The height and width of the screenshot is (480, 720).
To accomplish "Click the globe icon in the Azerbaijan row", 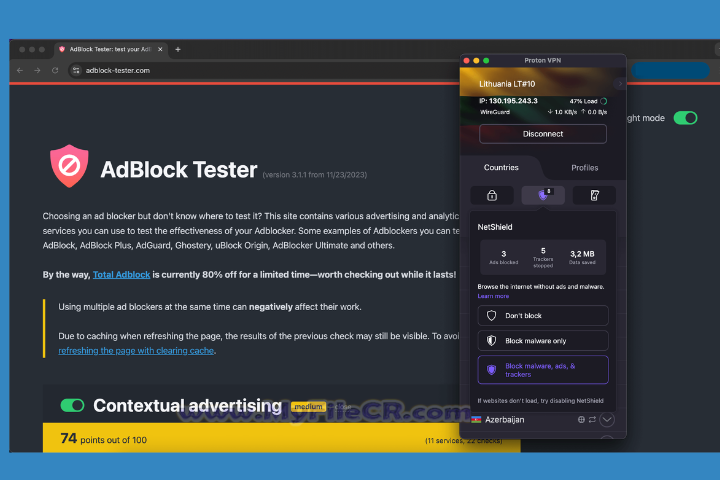I will (x=581, y=419).
